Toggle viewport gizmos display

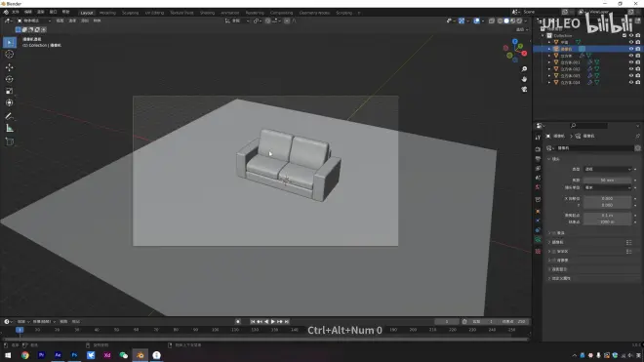point(462,20)
